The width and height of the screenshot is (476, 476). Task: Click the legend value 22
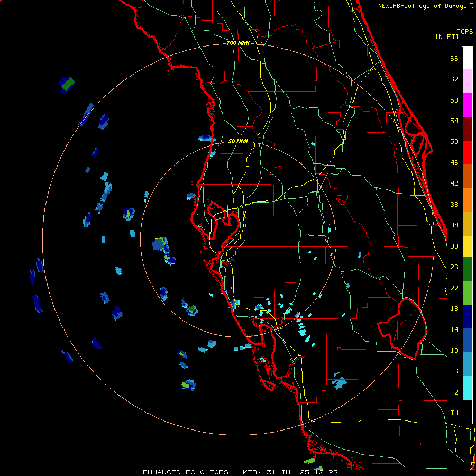pyautogui.click(x=454, y=288)
